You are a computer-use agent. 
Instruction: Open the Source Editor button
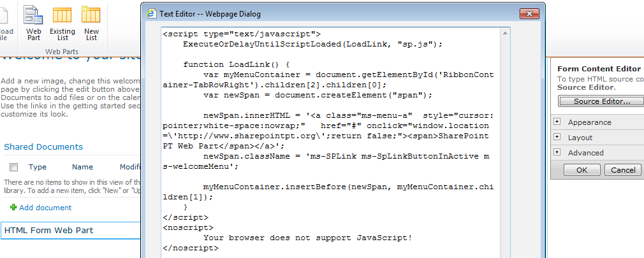click(x=601, y=101)
